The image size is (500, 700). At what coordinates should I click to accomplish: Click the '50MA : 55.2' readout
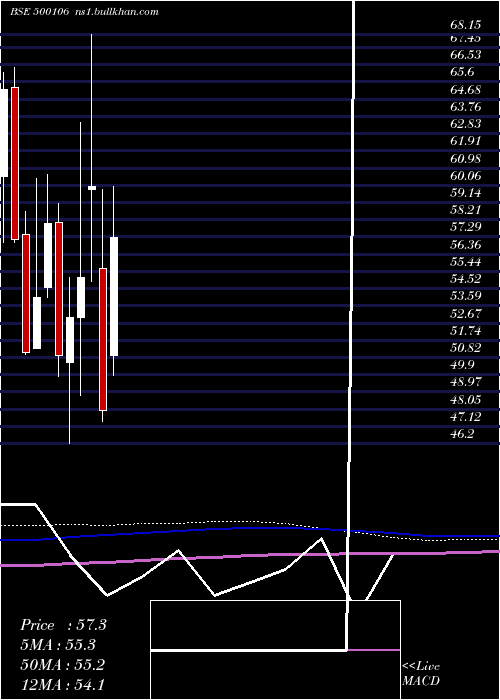pos(63,665)
